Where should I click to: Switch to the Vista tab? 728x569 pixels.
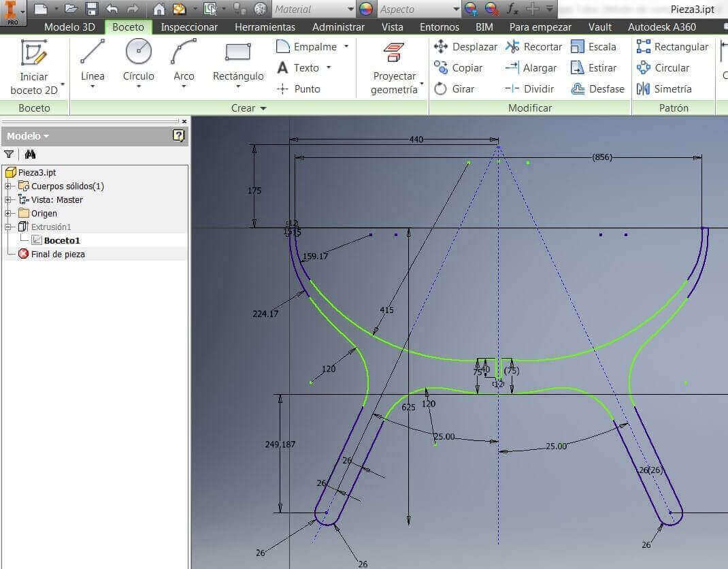tap(393, 27)
